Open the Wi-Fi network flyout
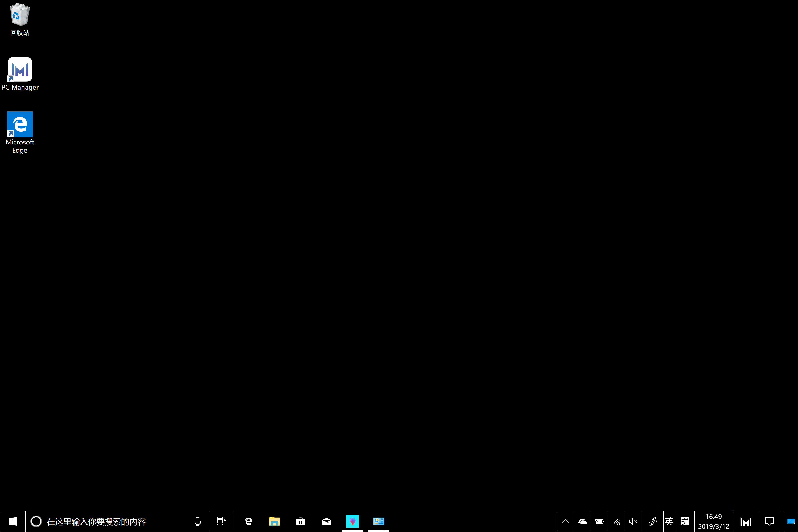 (x=617, y=521)
